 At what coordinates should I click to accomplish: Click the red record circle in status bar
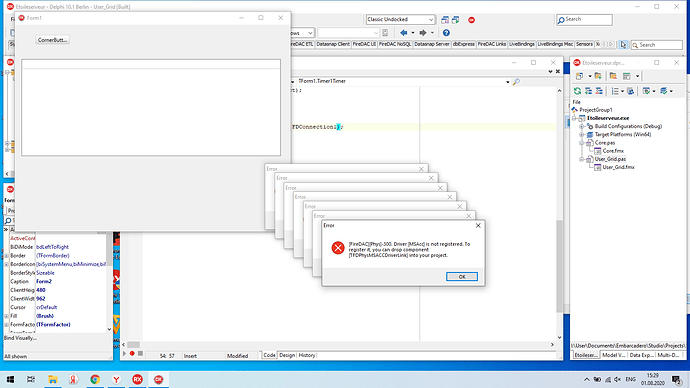click(x=132, y=353)
